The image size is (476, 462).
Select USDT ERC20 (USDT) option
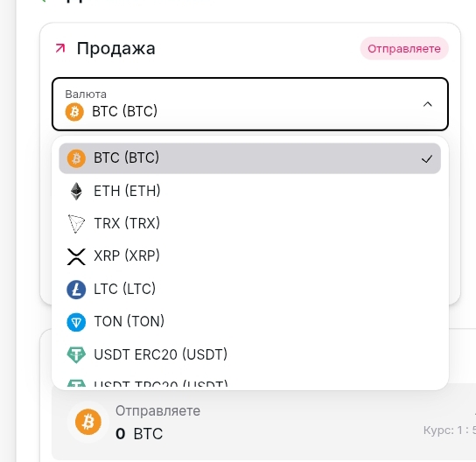pyautogui.click(x=250, y=354)
